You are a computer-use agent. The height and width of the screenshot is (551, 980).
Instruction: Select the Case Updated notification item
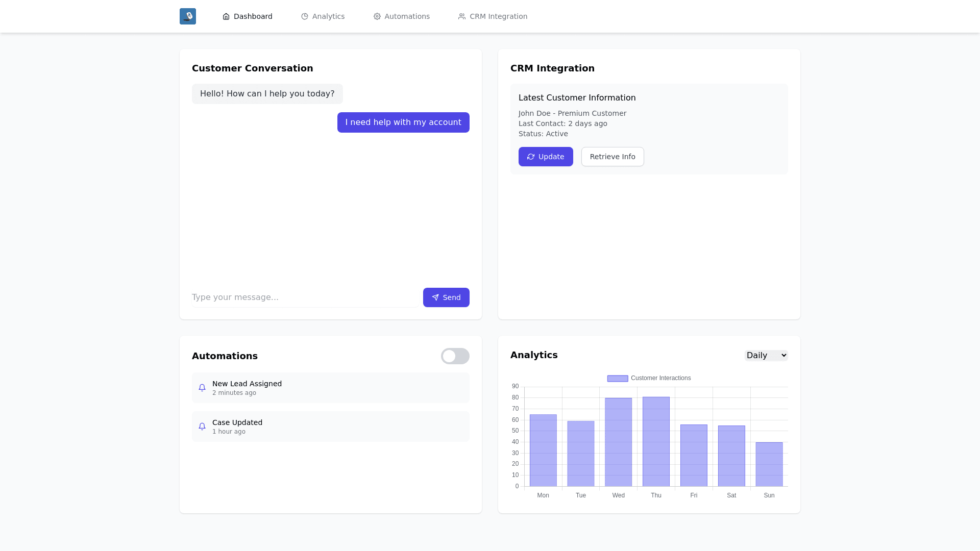(330, 427)
